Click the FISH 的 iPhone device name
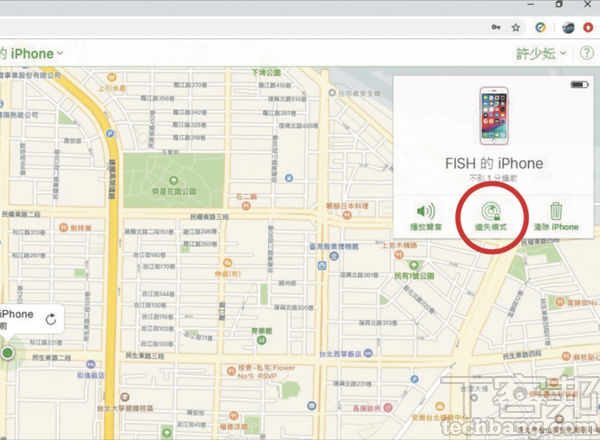600x440 pixels. (494, 163)
